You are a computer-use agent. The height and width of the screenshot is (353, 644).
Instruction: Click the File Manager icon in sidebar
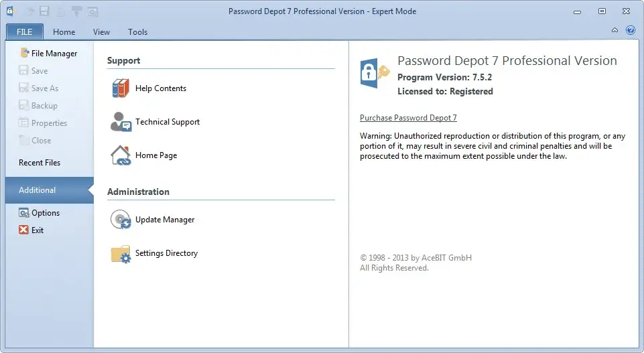pyautogui.click(x=24, y=53)
